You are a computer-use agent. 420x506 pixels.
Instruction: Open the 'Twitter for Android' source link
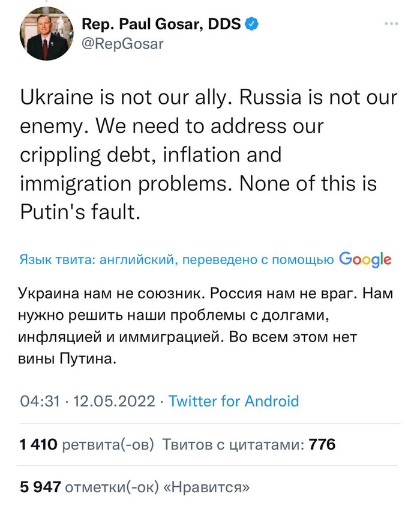pos(233,401)
